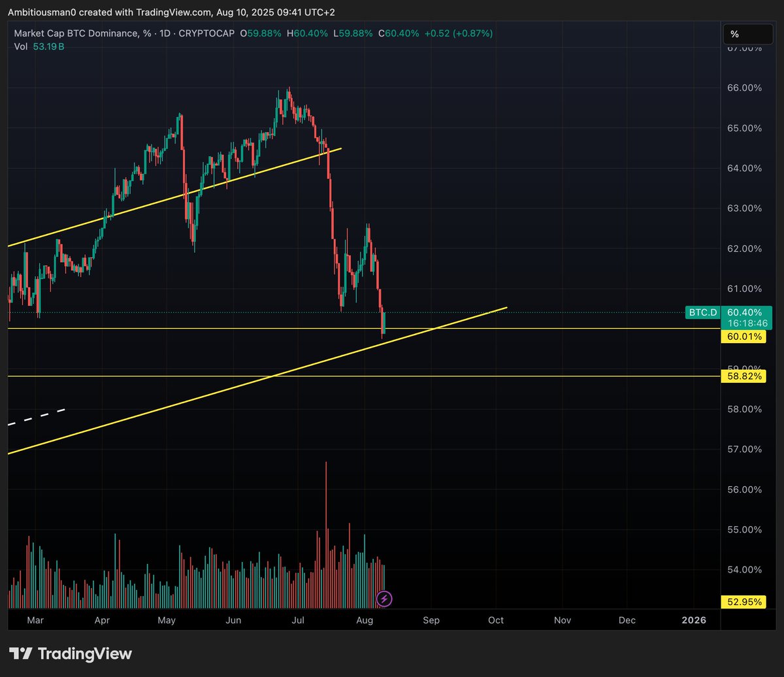
Task: Click the 66.00% price axis label
Action: point(743,88)
